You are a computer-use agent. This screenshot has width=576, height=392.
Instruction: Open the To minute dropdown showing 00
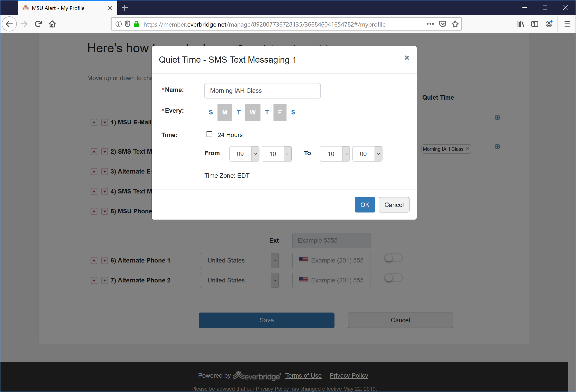pyautogui.click(x=367, y=154)
